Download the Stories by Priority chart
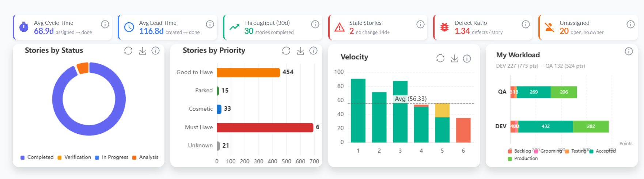Image resolution: width=644 pixels, height=179 pixels. 300,51
